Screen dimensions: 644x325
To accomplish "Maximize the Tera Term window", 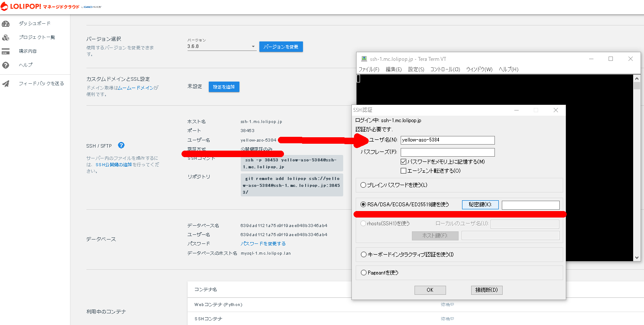I will [x=611, y=59].
